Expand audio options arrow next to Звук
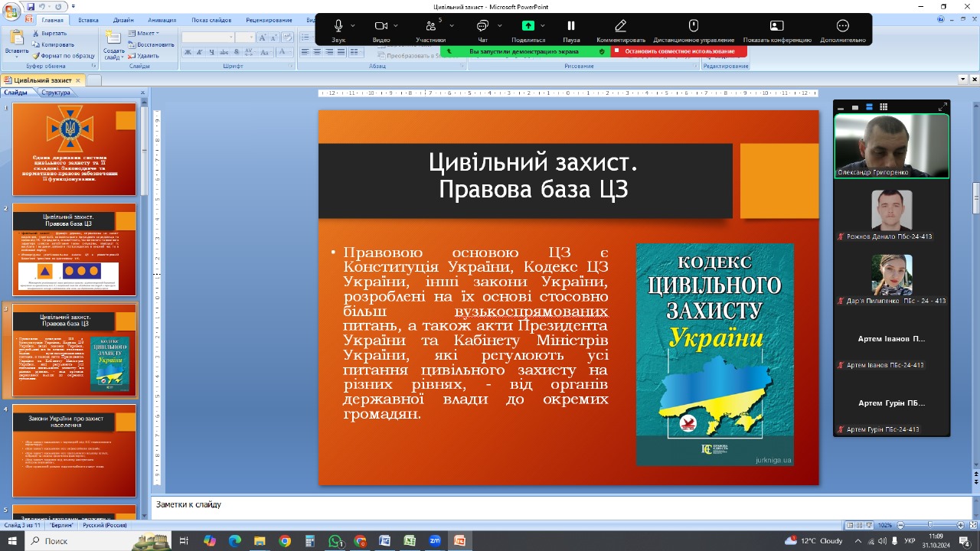This screenshot has height=551, width=980. pos(352,25)
